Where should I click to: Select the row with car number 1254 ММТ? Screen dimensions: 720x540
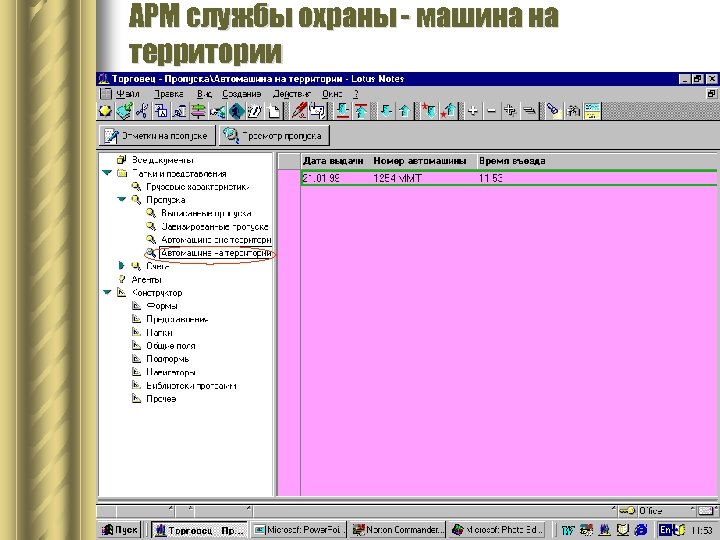pyautogui.click(x=509, y=178)
